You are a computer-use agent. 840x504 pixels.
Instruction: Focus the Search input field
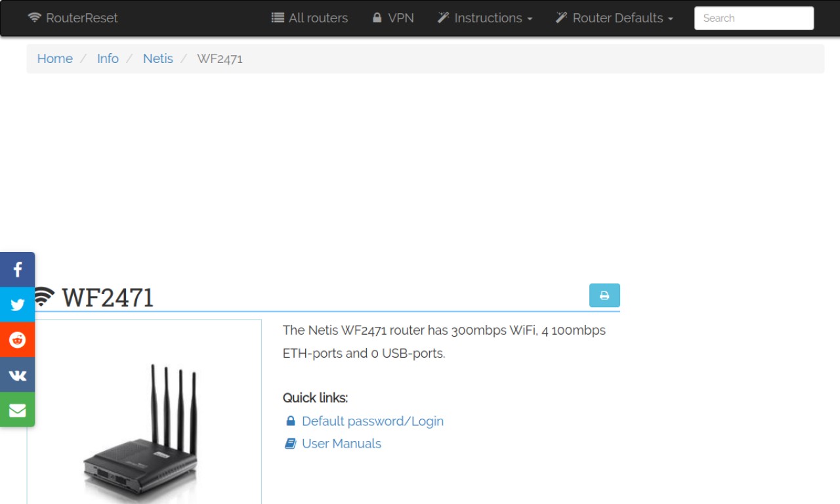coord(754,18)
